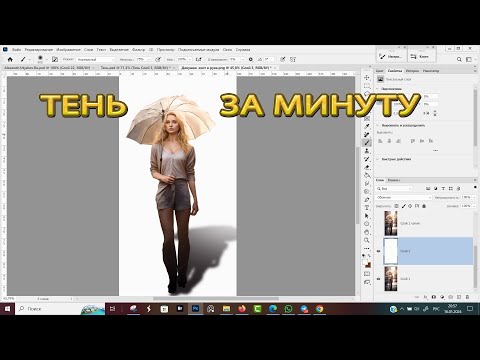Switch to the Каналы panel tab
This screenshot has height=360, width=480.
(x=394, y=180)
